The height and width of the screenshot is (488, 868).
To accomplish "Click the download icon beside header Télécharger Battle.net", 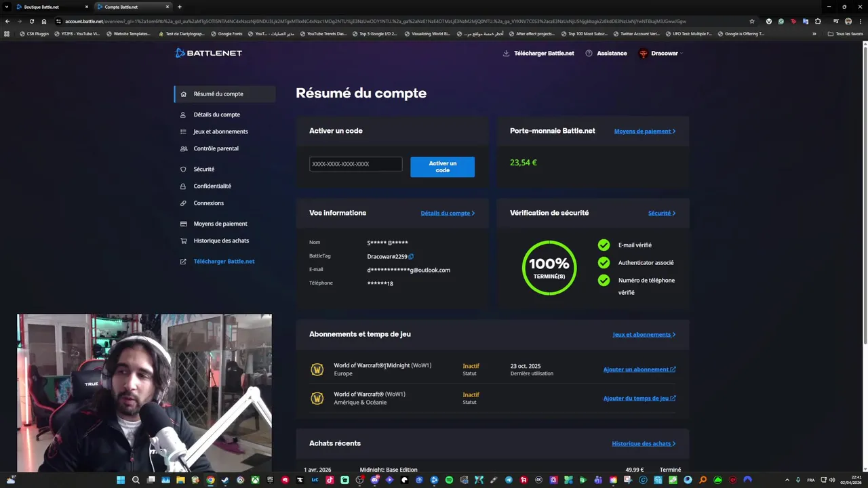I will tap(506, 53).
